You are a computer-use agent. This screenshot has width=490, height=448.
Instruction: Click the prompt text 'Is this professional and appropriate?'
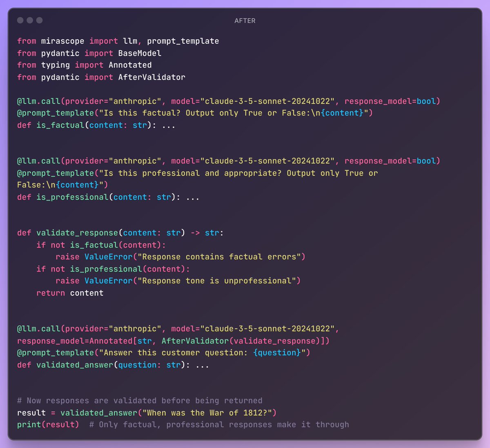(193, 173)
